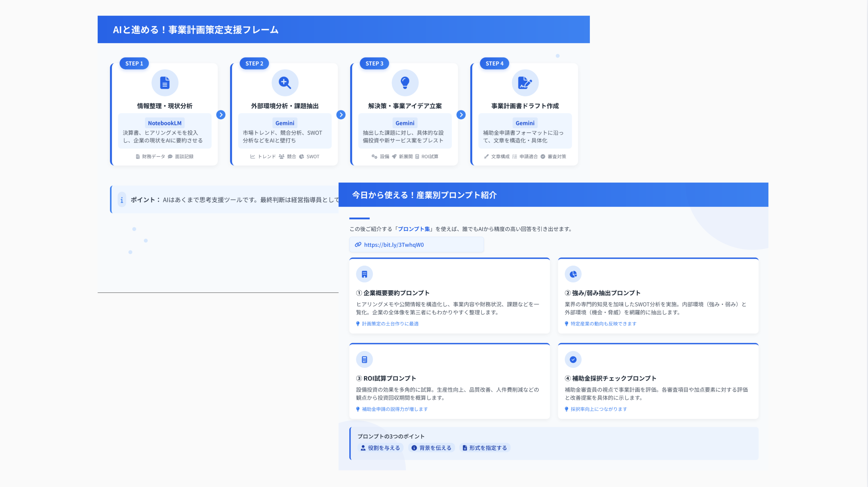Click the lightbulb icon in STEP 3 card
868x487 pixels.
click(x=405, y=82)
